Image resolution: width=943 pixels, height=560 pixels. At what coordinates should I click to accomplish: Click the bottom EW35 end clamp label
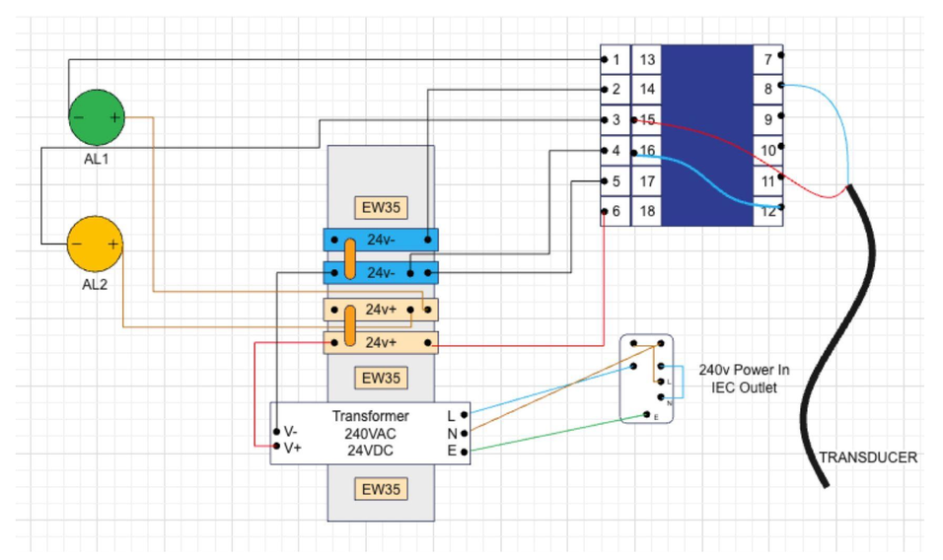(381, 489)
